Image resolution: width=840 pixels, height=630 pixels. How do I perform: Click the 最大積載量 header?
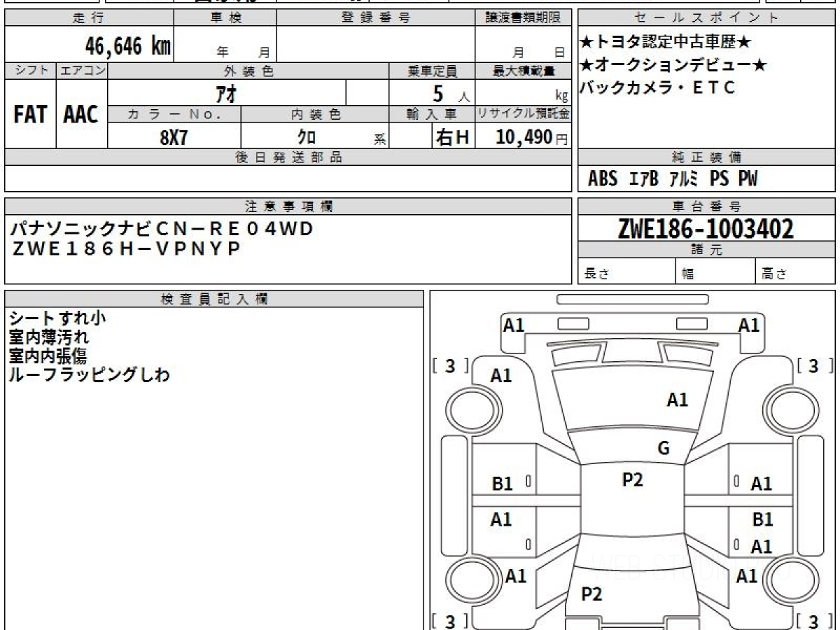coord(523,71)
